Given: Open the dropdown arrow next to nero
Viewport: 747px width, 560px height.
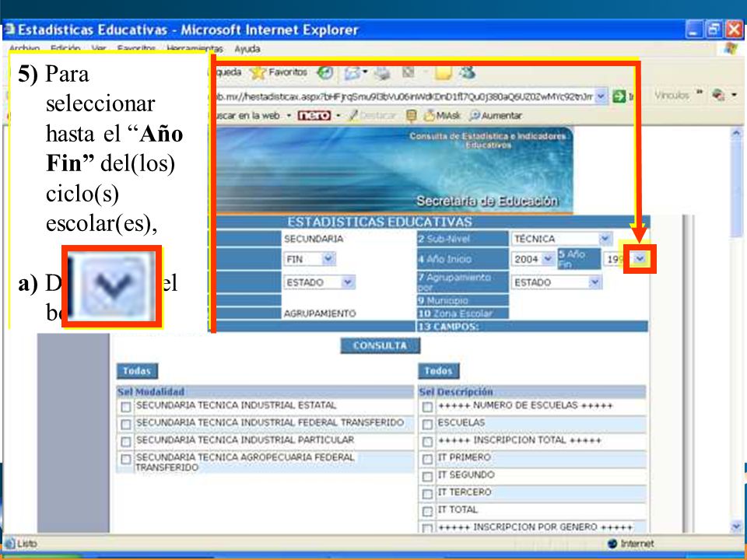Looking at the screenshot, I should pyautogui.click(x=338, y=115).
